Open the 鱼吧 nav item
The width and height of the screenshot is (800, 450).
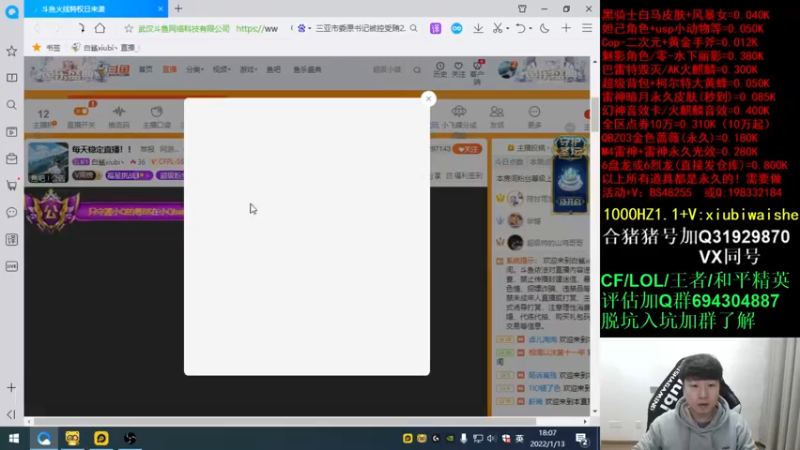point(273,69)
